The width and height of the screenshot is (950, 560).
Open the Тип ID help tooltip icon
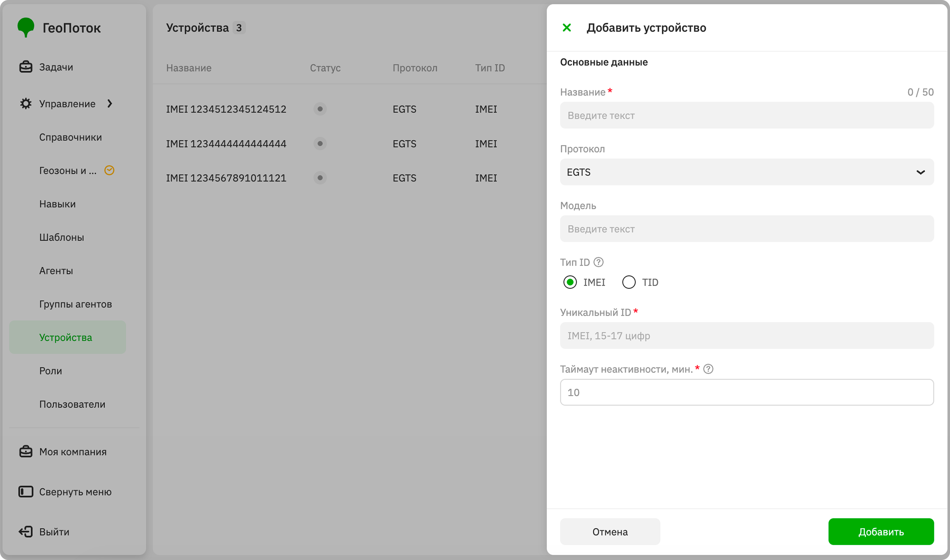598,262
